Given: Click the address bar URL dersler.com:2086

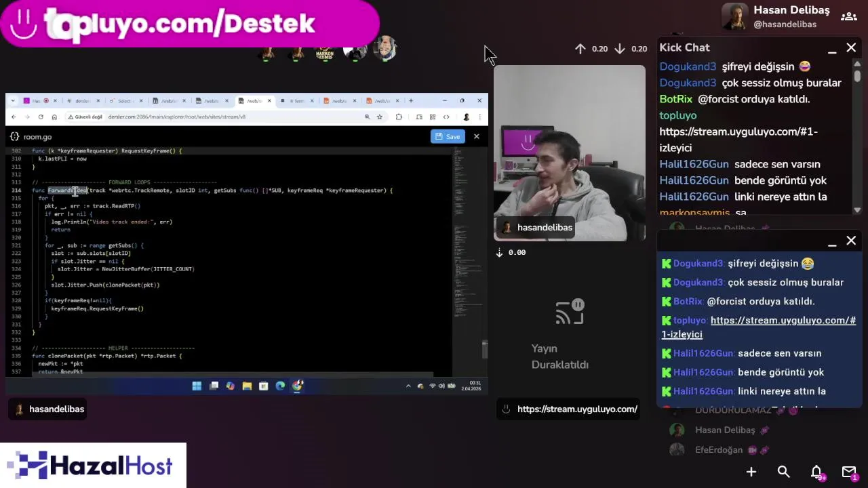Looking at the screenshot, I should click(176, 117).
